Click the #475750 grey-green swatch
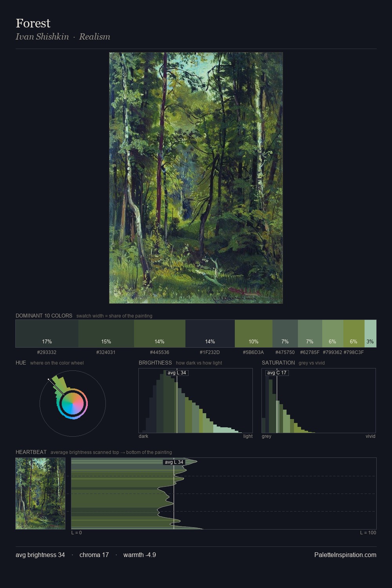 coord(285,334)
